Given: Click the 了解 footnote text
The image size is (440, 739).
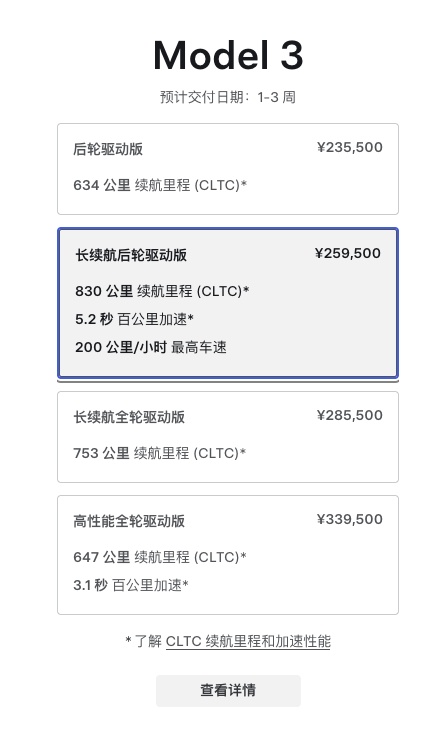Looking at the screenshot, I should [x=148, y=641].
